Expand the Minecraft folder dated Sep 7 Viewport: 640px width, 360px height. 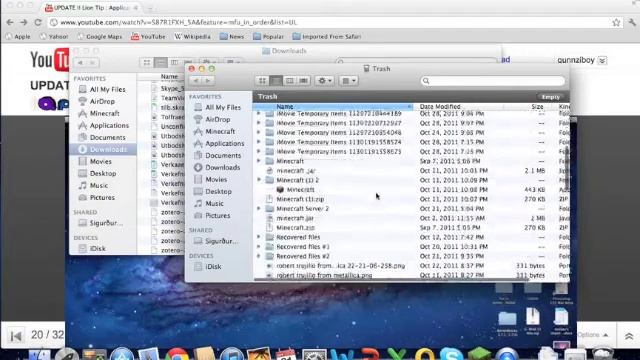pyautogui.click(x=258, y=161)
